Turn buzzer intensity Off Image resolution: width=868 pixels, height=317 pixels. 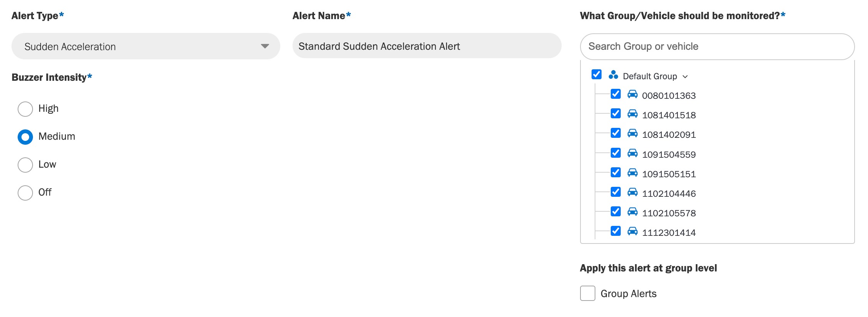coord(25,193)
